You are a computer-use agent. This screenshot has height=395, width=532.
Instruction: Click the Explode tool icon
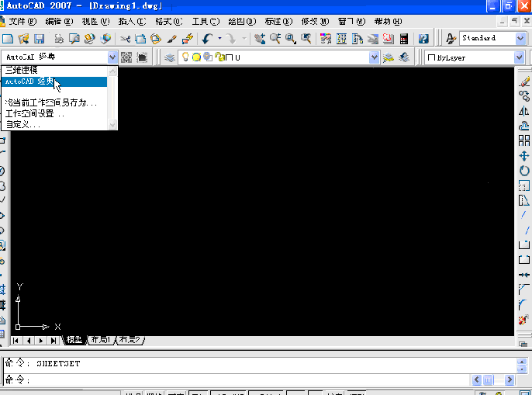[x=524, y=319]
